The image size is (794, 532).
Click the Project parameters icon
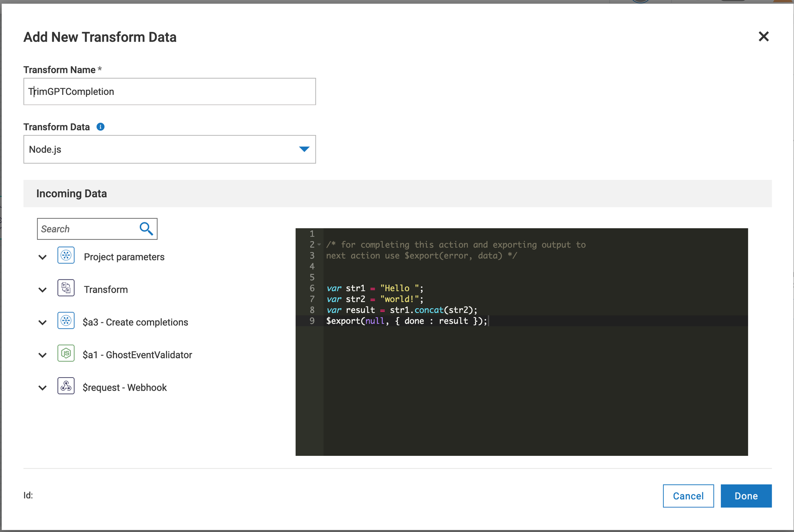66,255
